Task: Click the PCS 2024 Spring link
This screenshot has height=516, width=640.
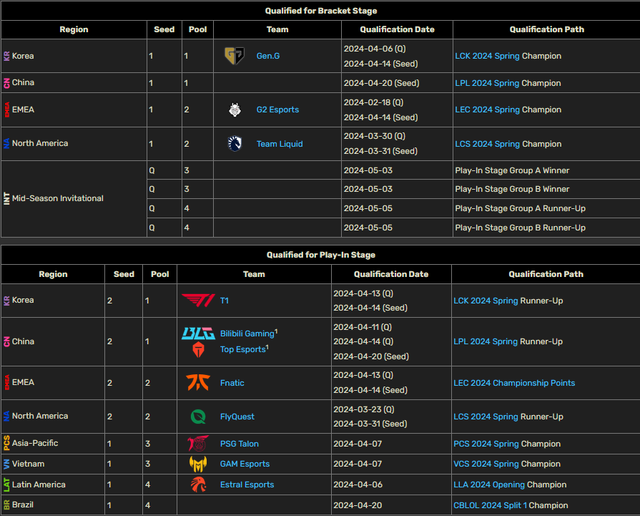Action: pos(486,443)
